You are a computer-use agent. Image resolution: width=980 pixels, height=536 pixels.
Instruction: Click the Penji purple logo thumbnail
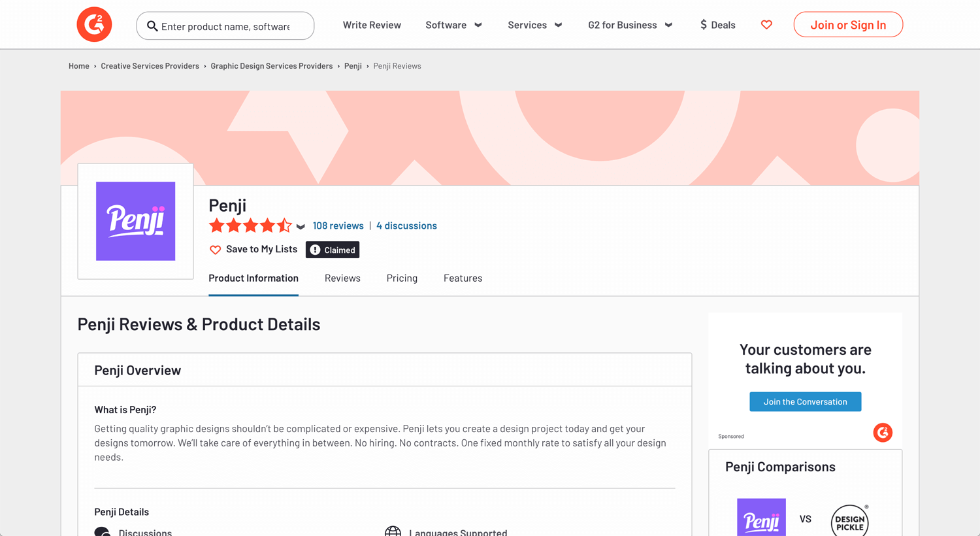pyautogui.click(x=135, y=221)
